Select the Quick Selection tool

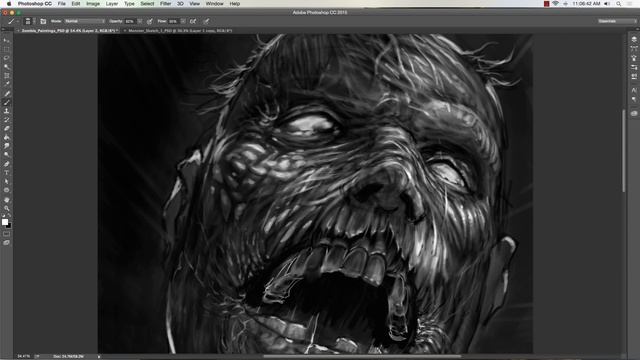(7, 67)
